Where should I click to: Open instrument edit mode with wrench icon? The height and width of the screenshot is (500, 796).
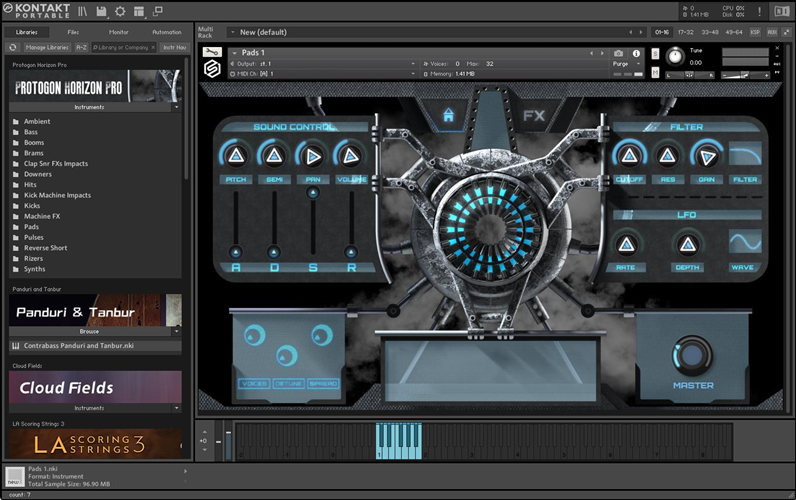pos(211,53)
